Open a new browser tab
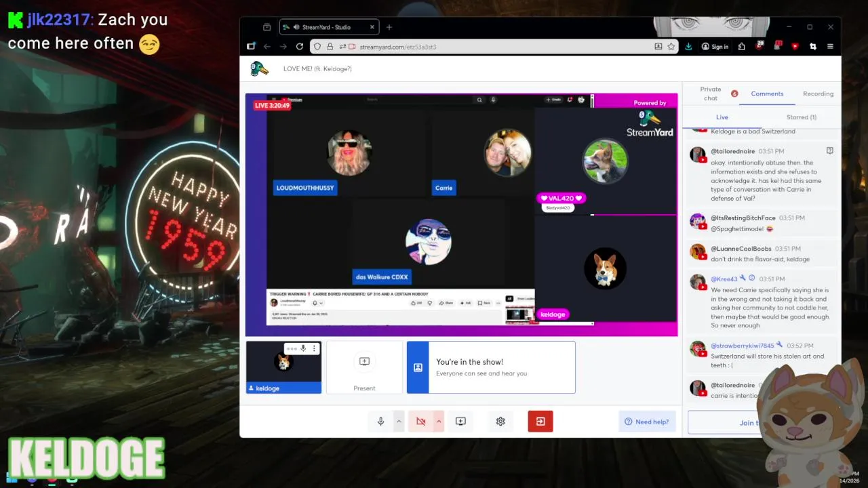This screenshot has width=868, height=488. point(389,27)
